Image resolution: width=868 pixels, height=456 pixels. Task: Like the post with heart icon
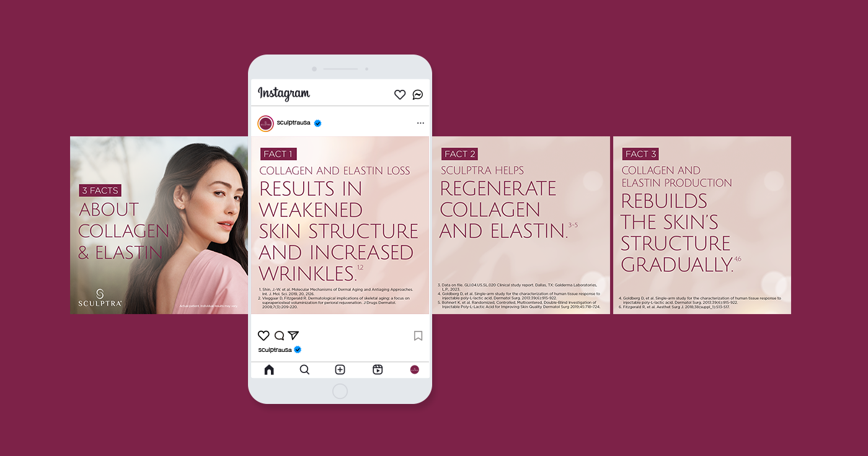click(x=263, y=335)
